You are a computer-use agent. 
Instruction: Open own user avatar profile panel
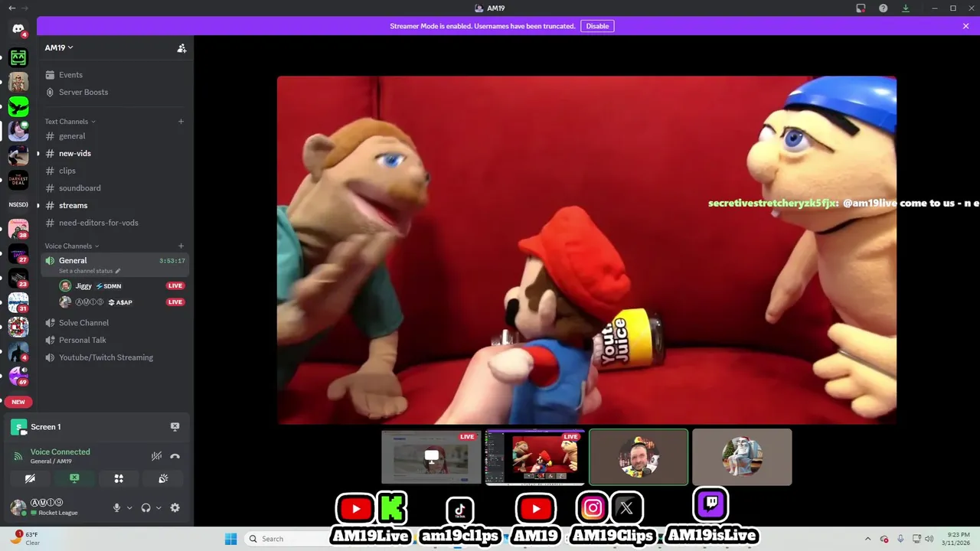click(x=18, y=507)
